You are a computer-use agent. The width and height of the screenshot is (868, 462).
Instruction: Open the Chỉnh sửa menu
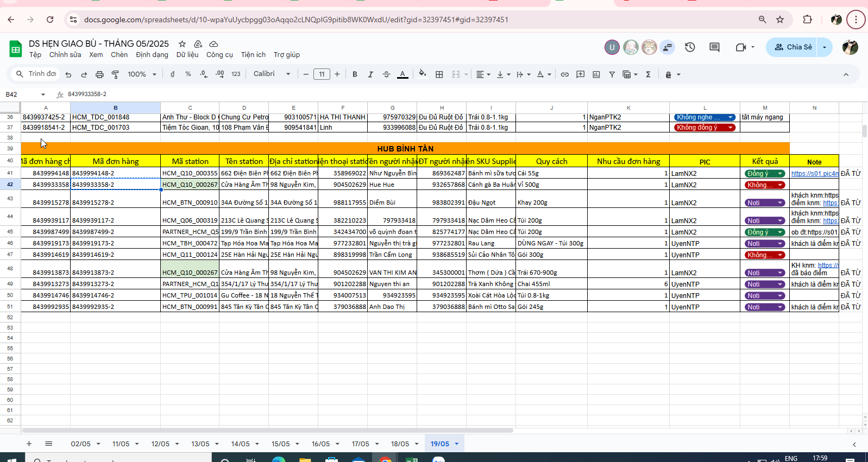65,55
